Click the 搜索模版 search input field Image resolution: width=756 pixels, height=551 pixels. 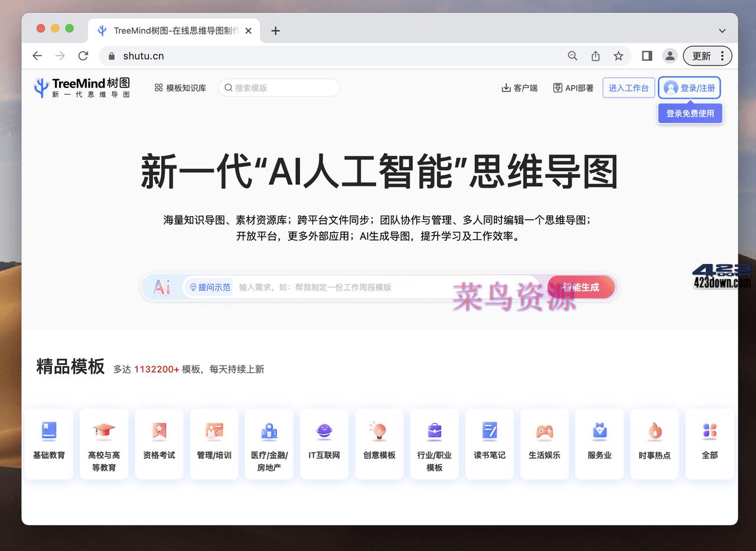[x=278, y=87]
